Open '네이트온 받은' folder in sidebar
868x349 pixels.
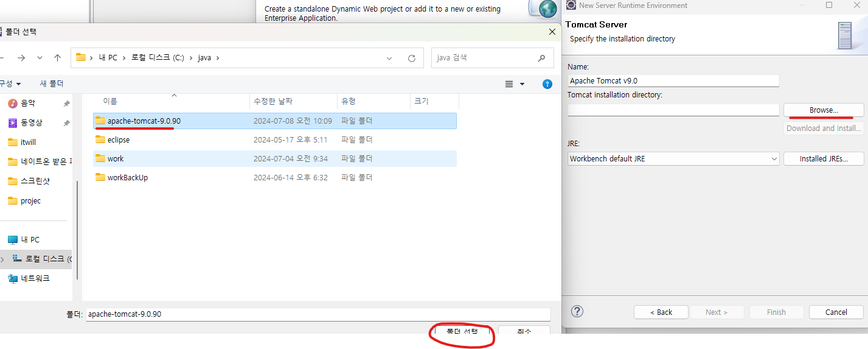pos(46,161)
